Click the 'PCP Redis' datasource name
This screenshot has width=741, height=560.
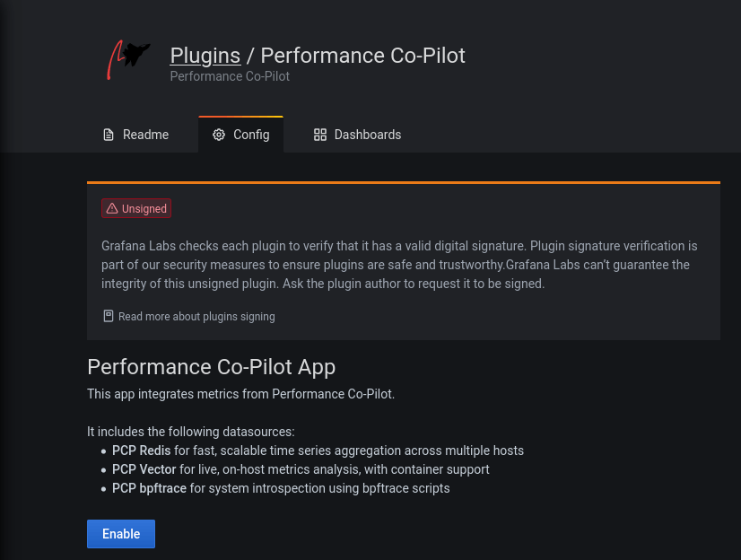[142, 451]
